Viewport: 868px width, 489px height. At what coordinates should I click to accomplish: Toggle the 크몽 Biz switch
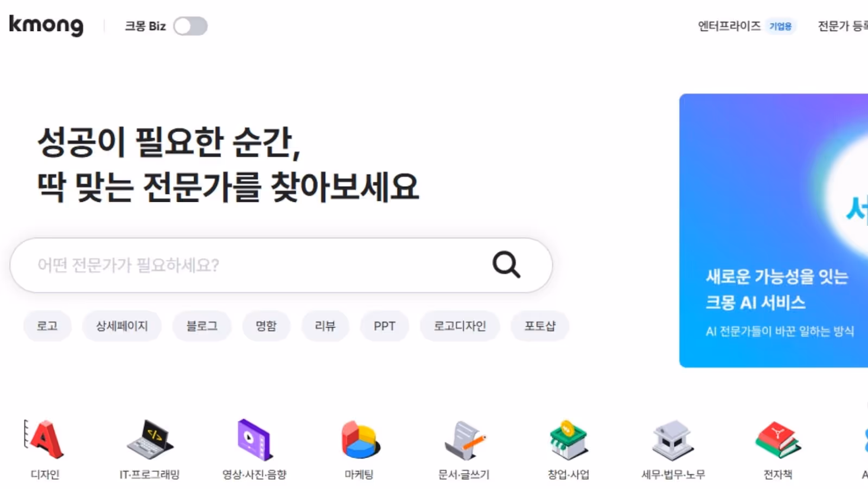coord(190,26)
